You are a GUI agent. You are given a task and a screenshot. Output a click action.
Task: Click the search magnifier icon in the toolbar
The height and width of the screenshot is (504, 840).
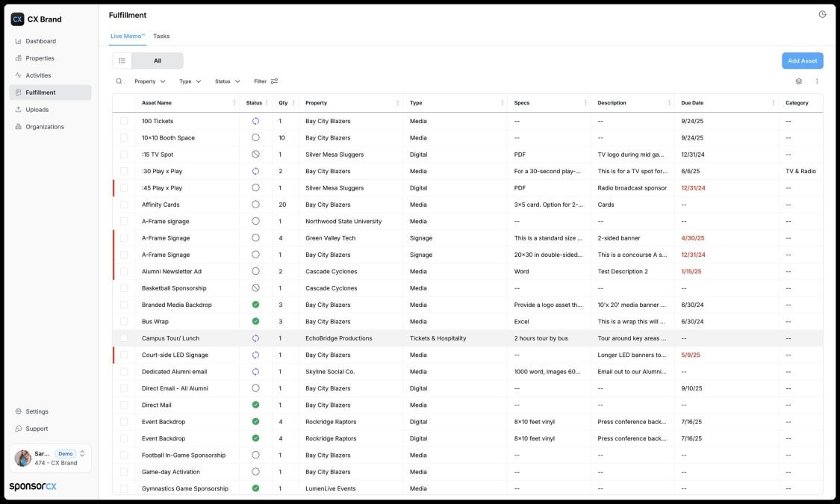click(119, 81)
